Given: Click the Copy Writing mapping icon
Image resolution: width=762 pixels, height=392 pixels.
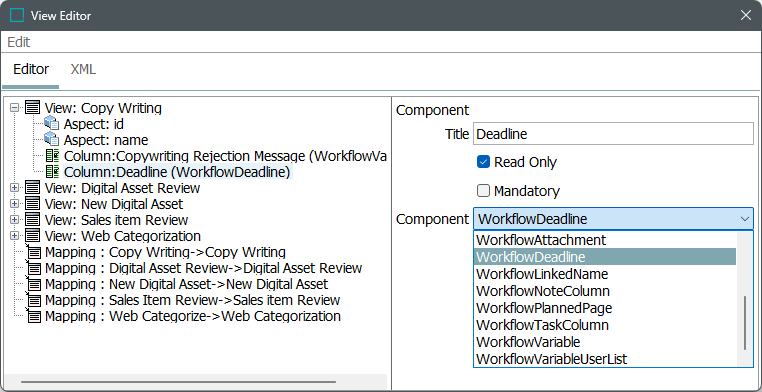Looking at the screenshot, I should pos(34,253).
